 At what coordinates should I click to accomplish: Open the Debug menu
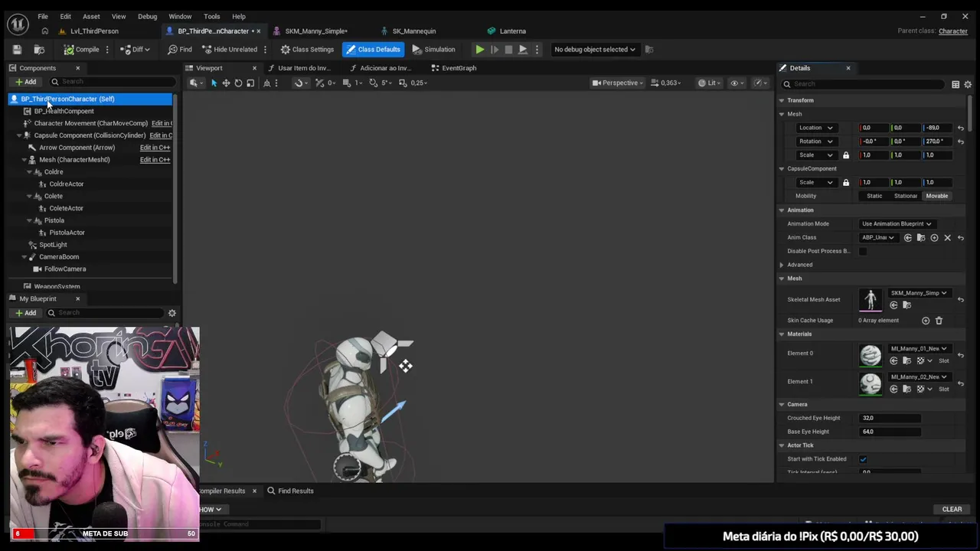(x=147, y=16)
